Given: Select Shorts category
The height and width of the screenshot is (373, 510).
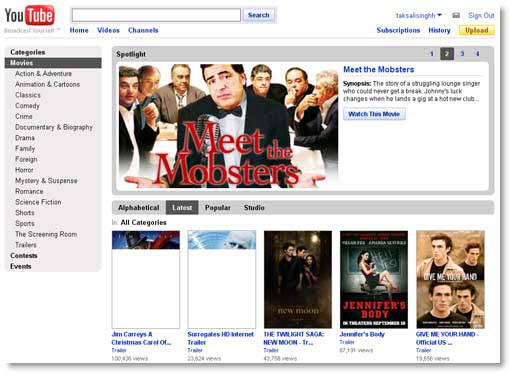Looking at the screenshot, I should coord(25,213).
